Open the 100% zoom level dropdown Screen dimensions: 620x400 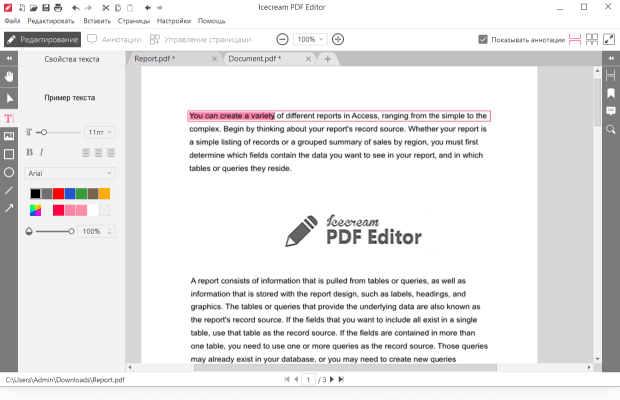pos(310,39)
